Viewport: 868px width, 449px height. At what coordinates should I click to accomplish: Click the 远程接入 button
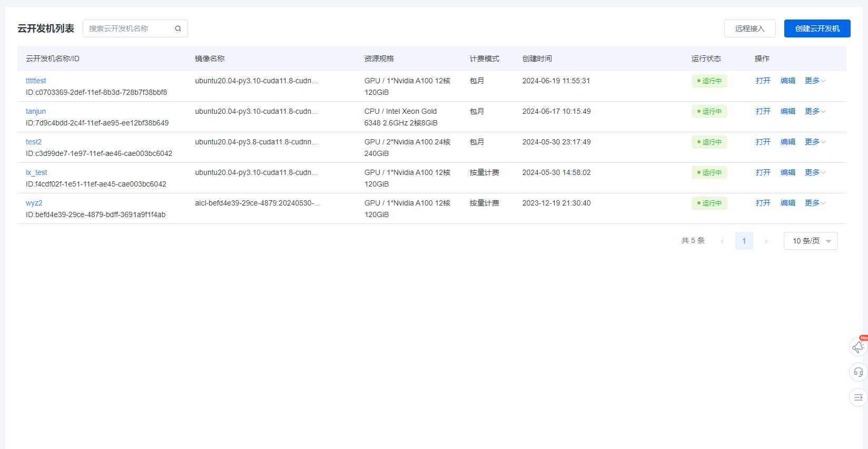749,28
